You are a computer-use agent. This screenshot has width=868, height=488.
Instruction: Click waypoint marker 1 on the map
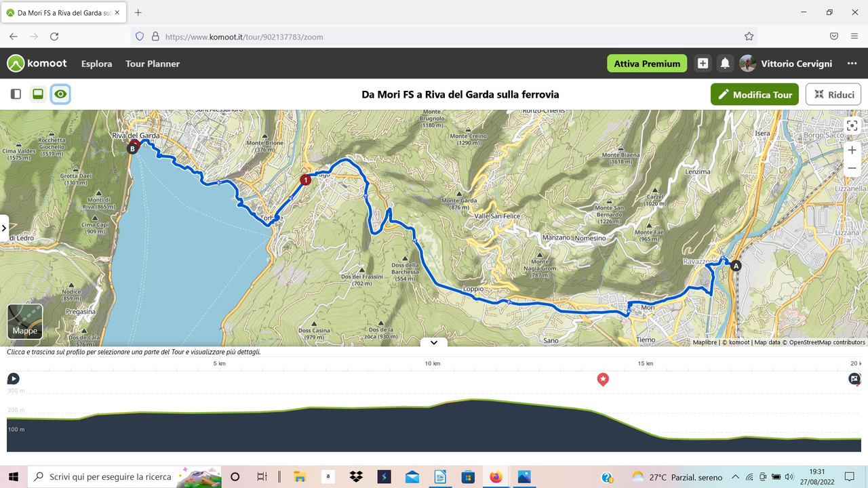pyautogui.click(x=305, y=180)
